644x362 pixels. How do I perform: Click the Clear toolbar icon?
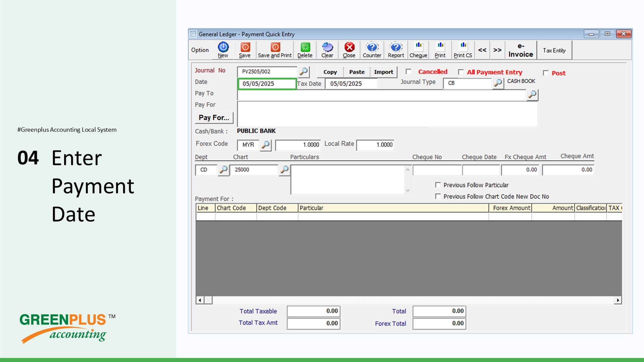coord(327,50)
